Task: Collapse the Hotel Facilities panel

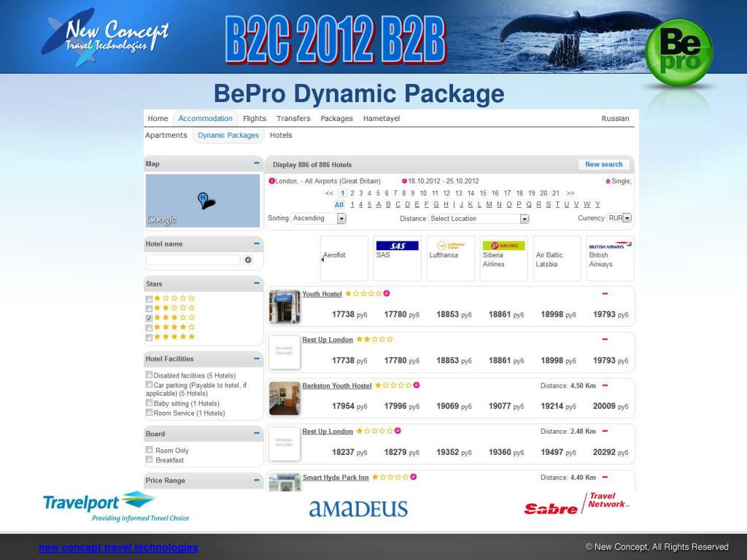Action: (257, 358)
